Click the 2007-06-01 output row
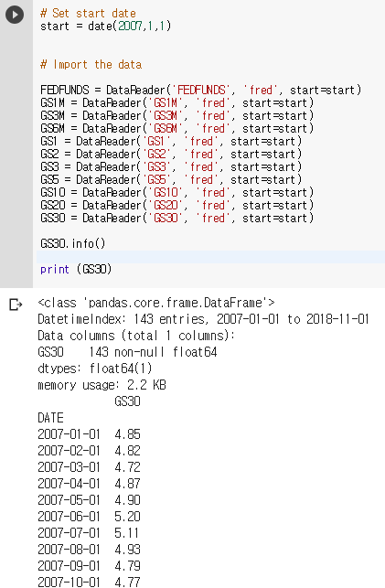385x588 pixels. (x=90, y=517)
